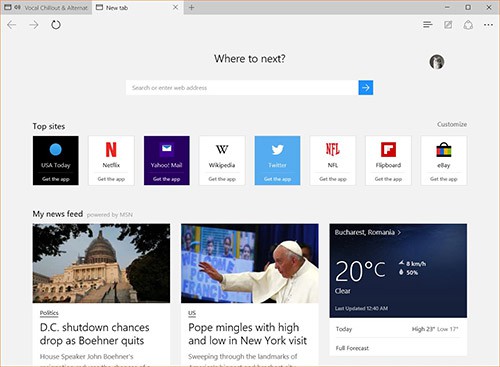Click the Refresh page icon
The image size is (500, 367).
56,25
